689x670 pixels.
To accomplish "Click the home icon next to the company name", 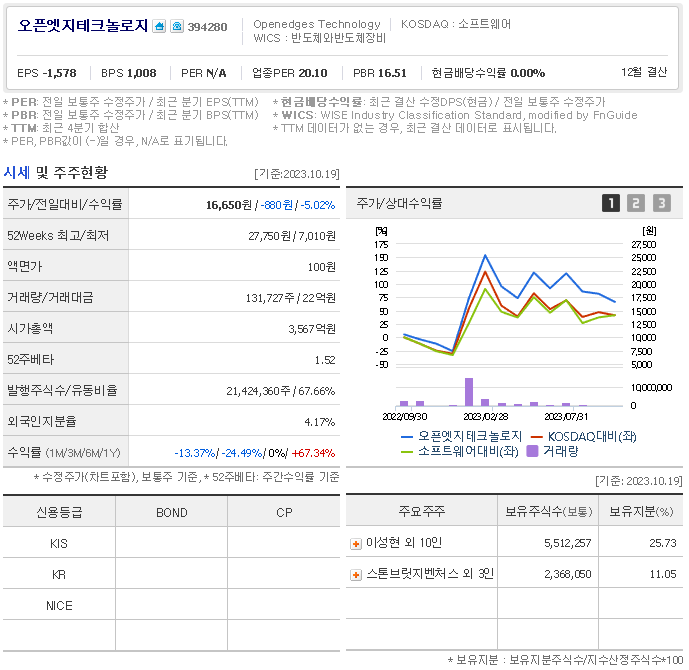I will 159,26.
